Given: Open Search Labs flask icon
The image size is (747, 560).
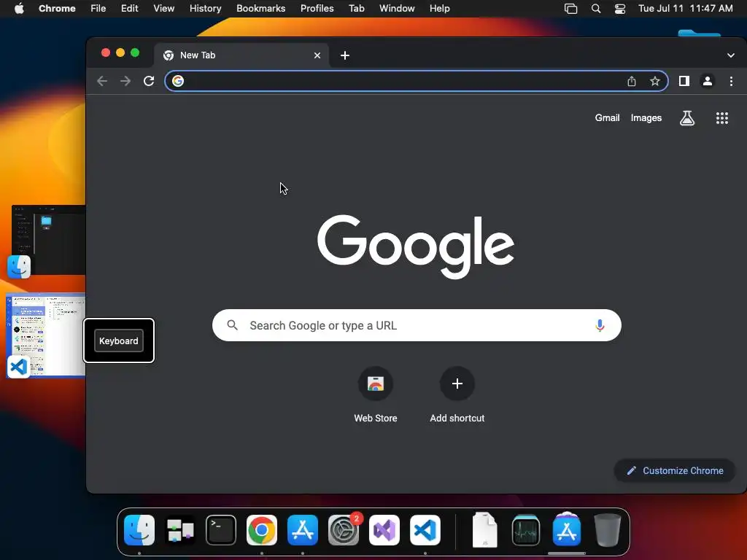Looking at the screenshot, I should click(687, 118).
